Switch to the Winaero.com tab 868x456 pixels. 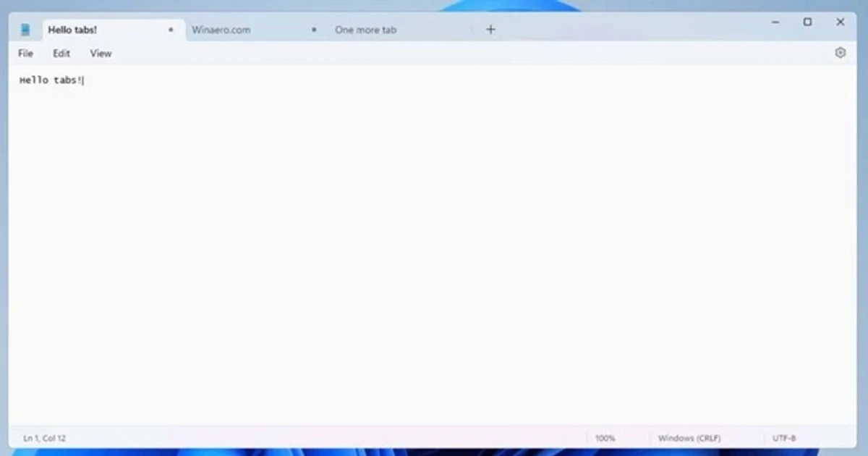(x=221, y=30)
